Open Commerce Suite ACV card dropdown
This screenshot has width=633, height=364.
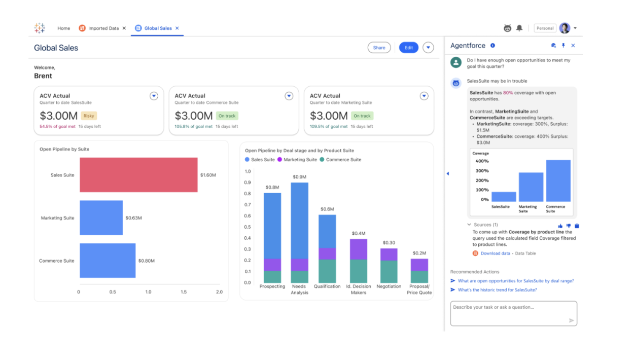coord(289,96)
